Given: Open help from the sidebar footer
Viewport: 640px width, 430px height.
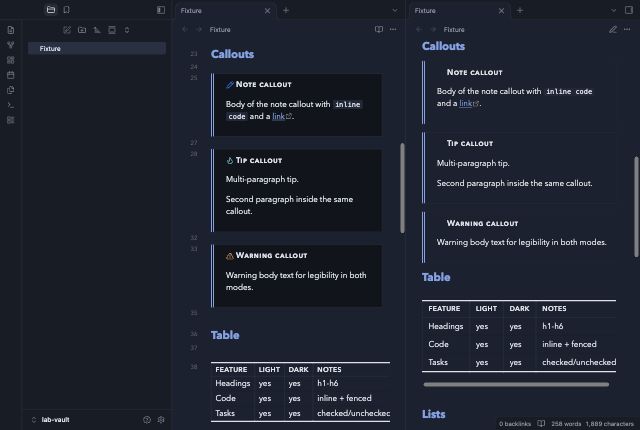Looking at the screenshot, I should click(147, 420).
